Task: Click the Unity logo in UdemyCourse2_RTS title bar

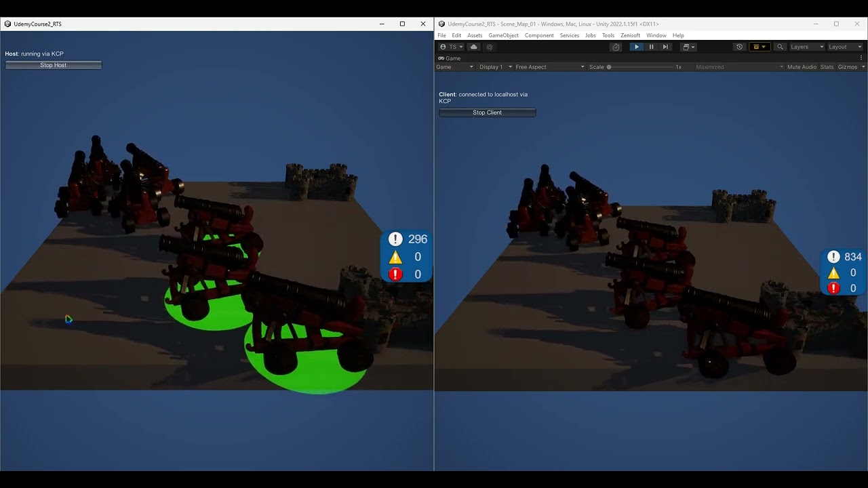Action: (7, 24)
